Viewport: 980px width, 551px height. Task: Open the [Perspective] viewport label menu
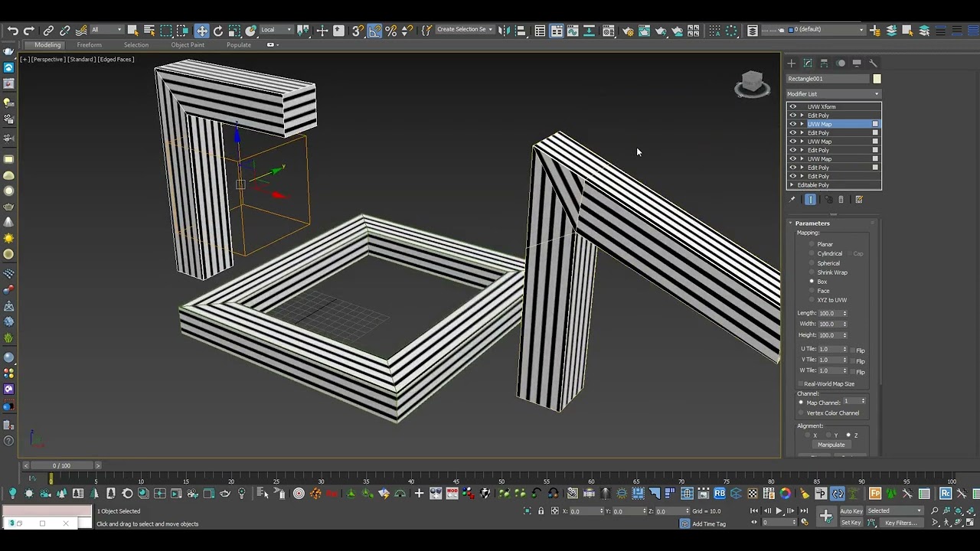[x=47, y=59]
